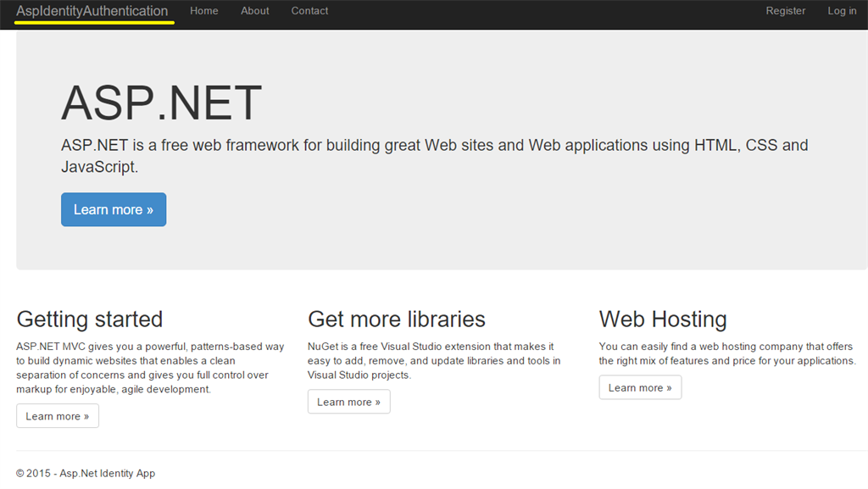Click Learn more under Get more libraries
The image size is (868, 489).
click(x=348, y=402)
